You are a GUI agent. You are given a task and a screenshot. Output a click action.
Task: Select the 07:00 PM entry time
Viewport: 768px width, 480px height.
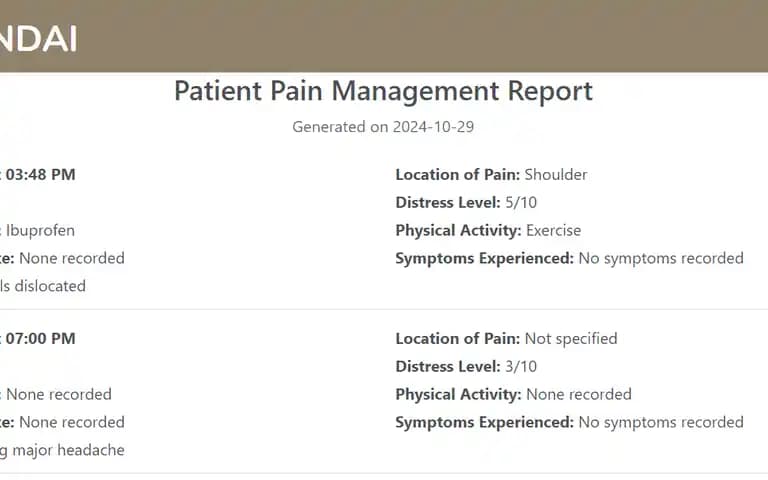[x=38, y=339]
